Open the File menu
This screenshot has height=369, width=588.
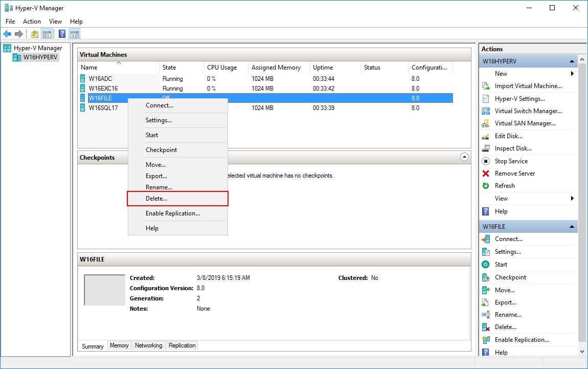pos(10,21)
